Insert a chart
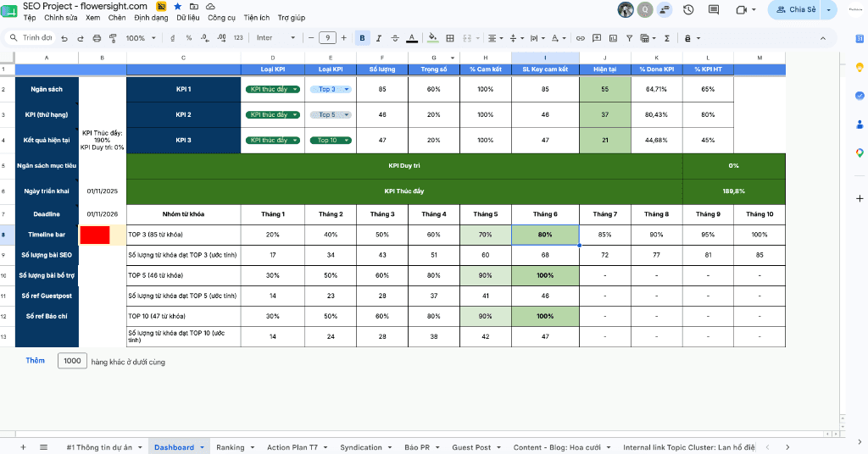Screen dimensions: 868x454 click(x=613, y=38)
